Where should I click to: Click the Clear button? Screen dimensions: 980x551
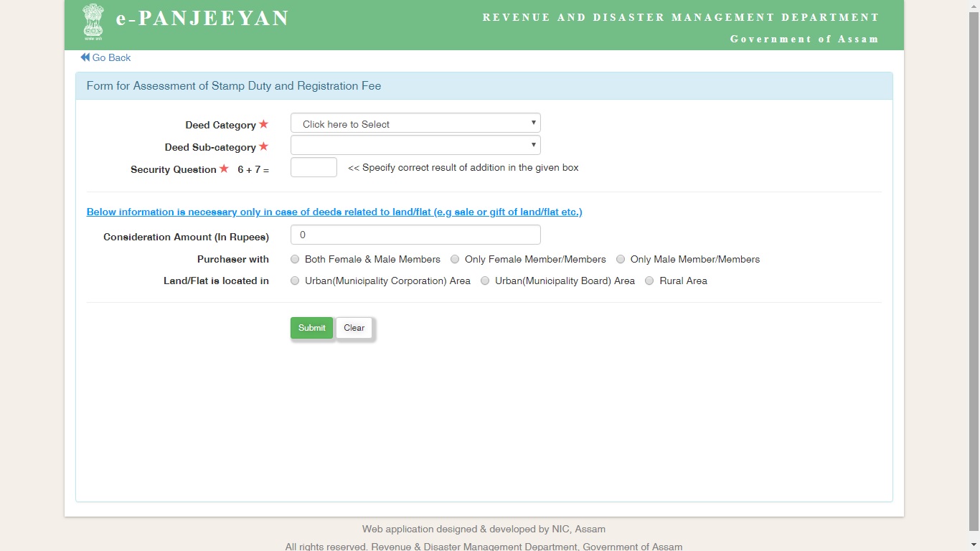[x=354, y=328]
